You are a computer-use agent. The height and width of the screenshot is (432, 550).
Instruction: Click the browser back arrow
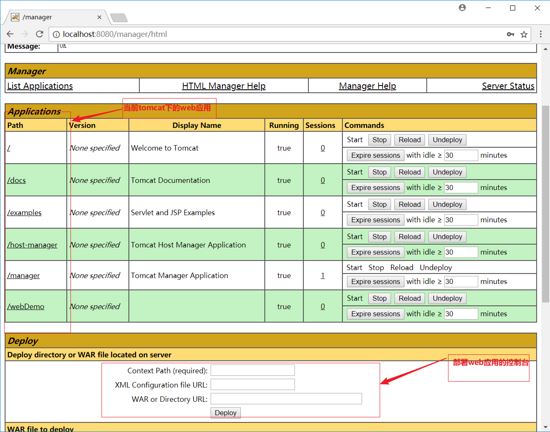pos(10,34)
